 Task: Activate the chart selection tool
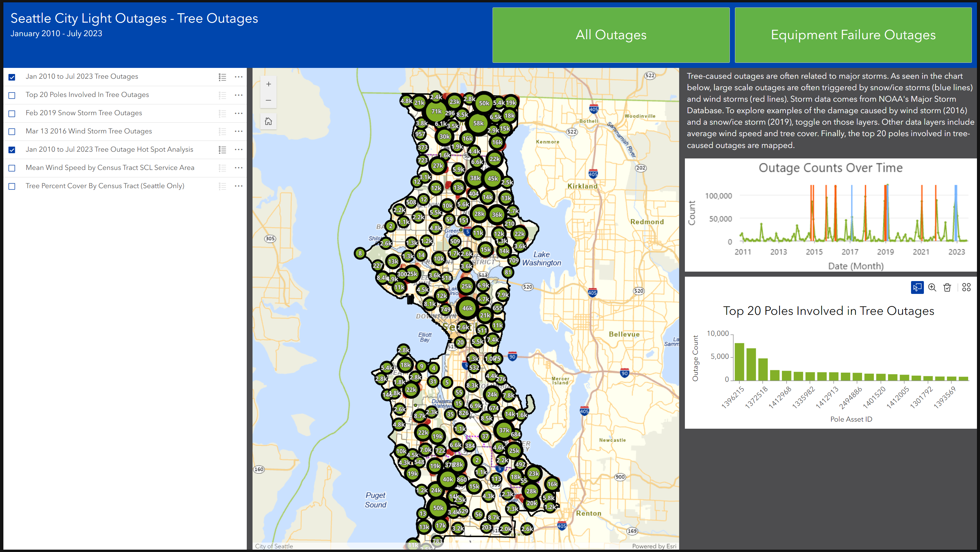click(x=917, y=287)
